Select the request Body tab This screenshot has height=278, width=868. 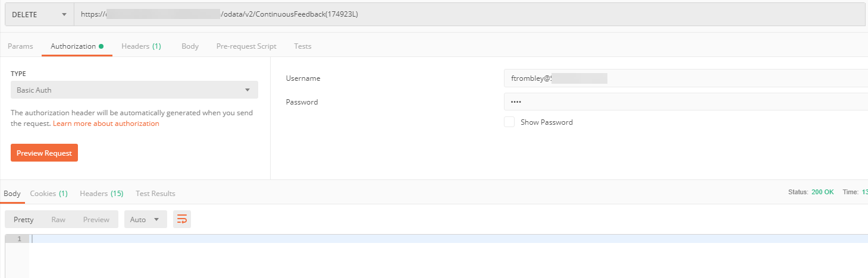[x=190, y=46]
